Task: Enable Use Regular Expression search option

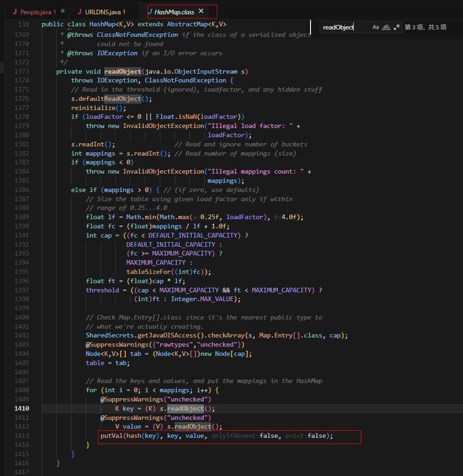Action: pos(397,27)
